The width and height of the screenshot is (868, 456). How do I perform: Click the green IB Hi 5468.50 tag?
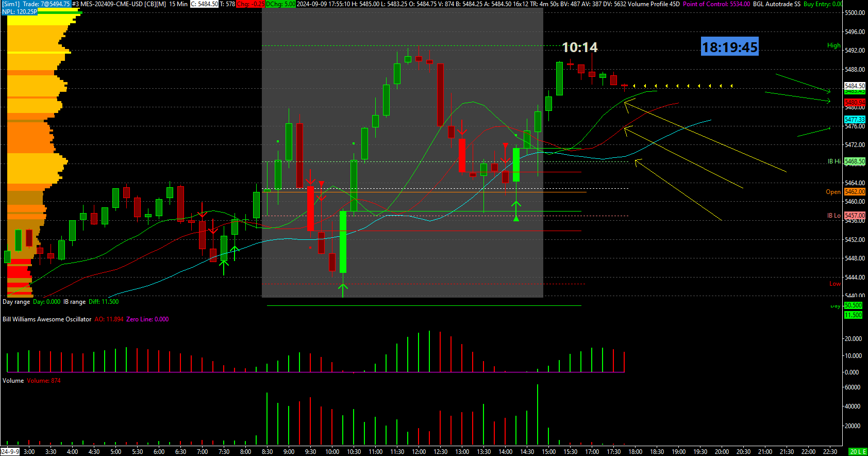(855, 161)
